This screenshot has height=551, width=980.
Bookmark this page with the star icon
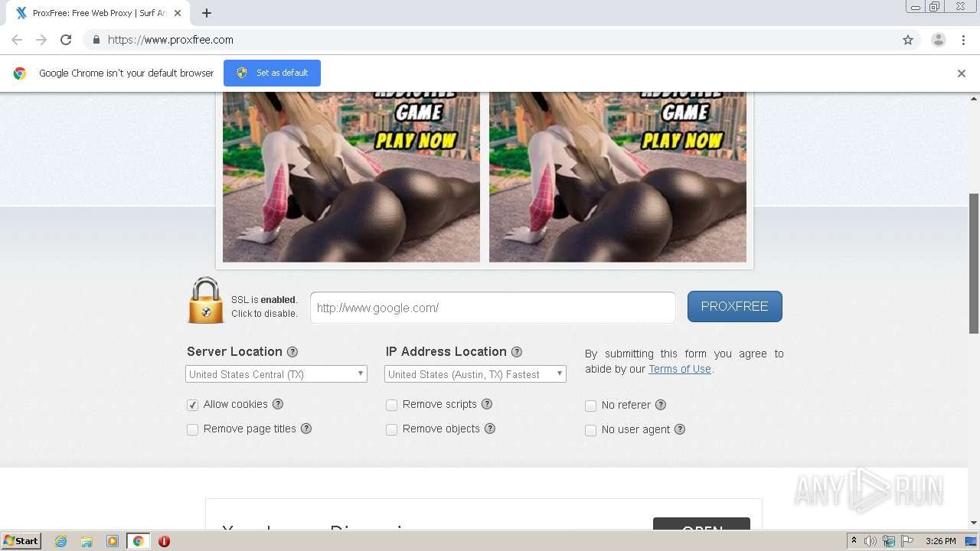click(908, 40)
